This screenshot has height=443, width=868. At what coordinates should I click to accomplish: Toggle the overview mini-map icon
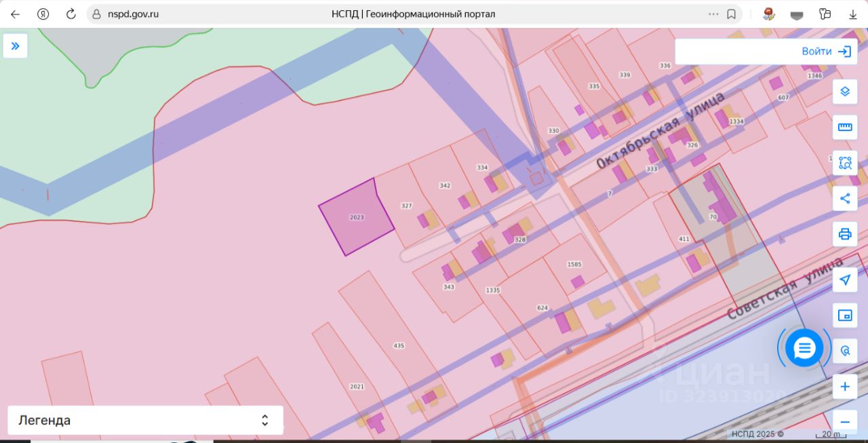(x=845, y=315)
